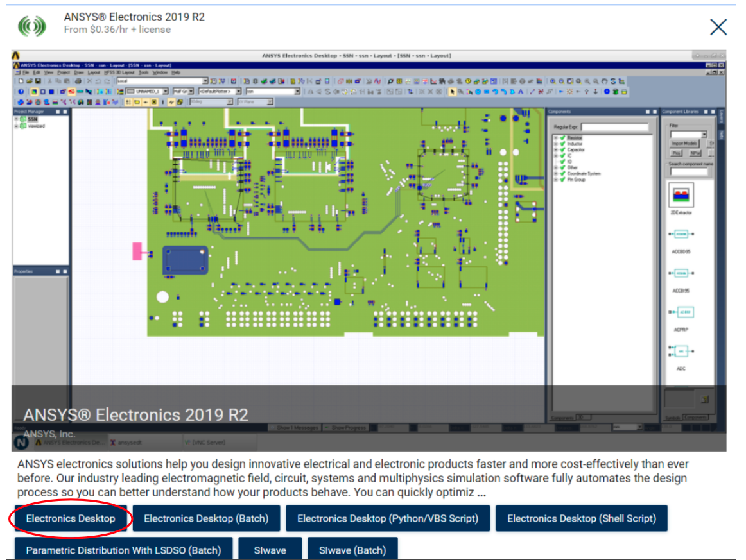
Task: Close the ANSYS Electronics 2019 R2 dialog
Action: point(718,27)
